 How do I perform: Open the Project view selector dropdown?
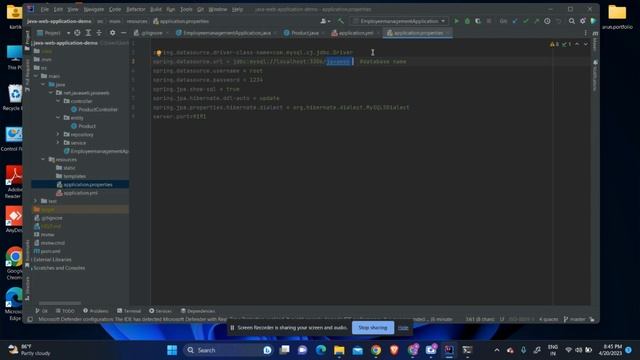point(53,33)
